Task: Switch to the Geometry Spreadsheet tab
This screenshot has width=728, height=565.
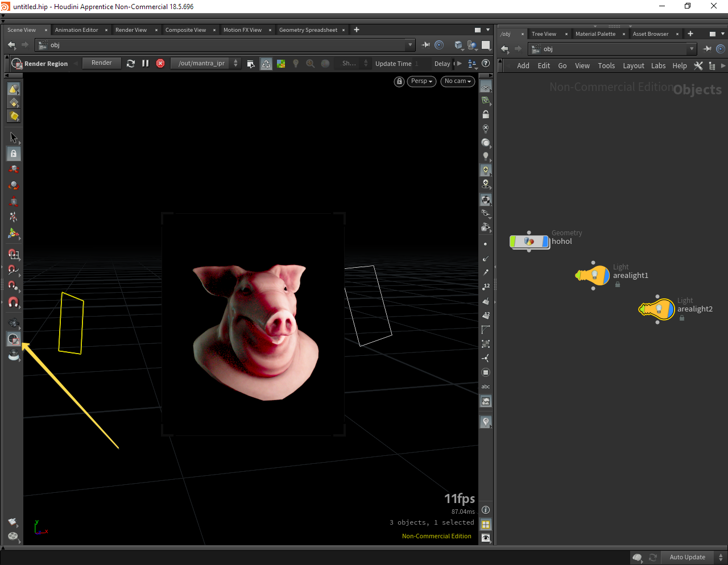Action: (x=308, y=30)
